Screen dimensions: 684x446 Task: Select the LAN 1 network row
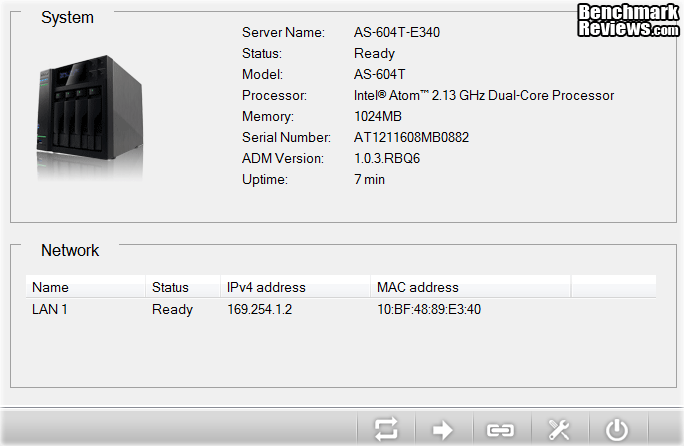[x=341, y=309]
